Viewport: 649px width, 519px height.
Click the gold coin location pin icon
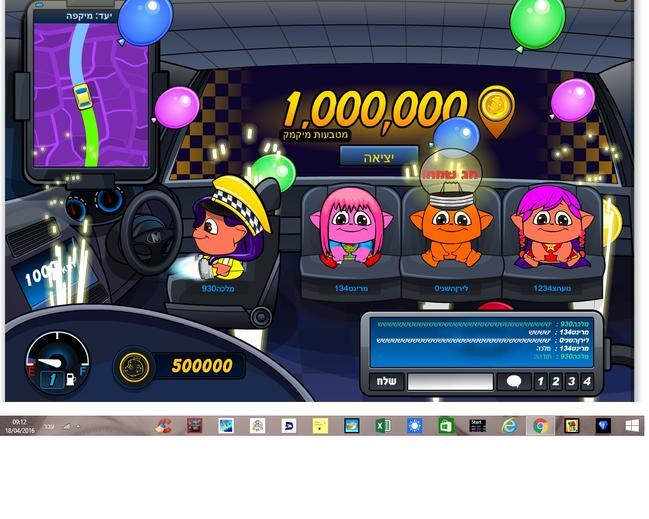[495, 108]
